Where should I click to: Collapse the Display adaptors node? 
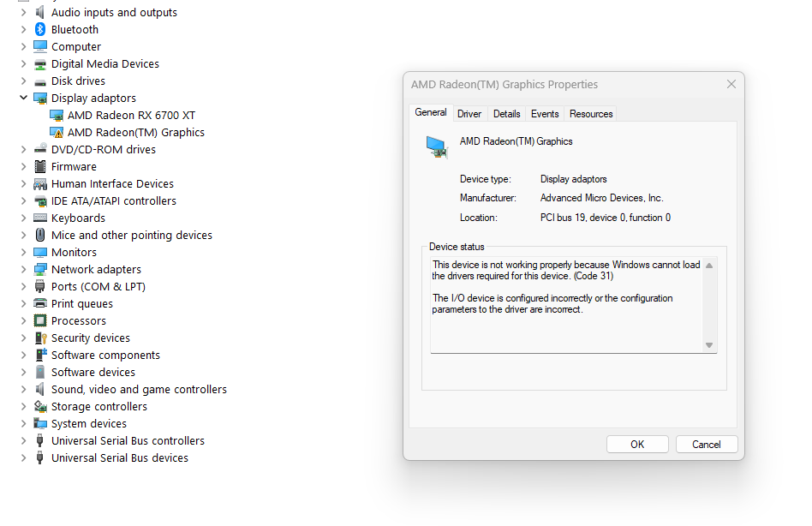[23, 98]
